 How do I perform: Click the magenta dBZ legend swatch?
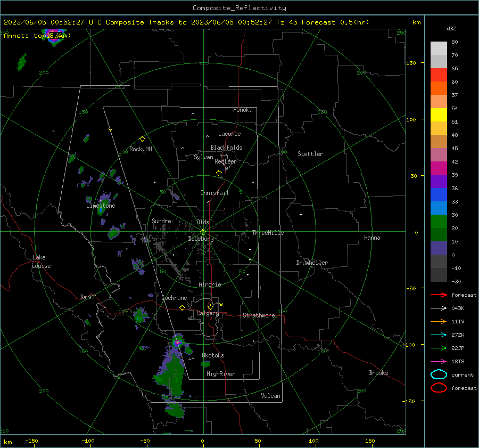(x=439, y=168)
